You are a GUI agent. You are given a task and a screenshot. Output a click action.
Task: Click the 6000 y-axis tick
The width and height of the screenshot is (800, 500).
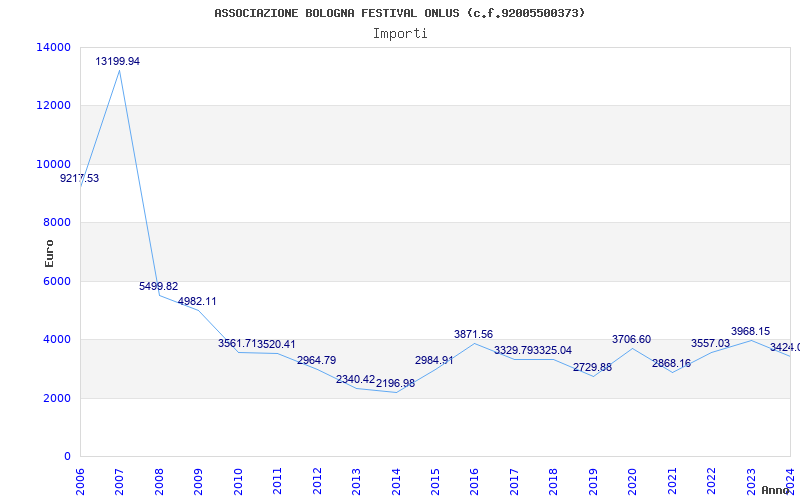tap(56, 281)
